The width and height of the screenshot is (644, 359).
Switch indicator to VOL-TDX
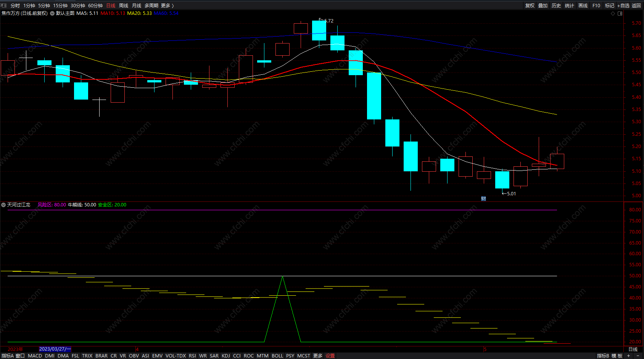click(x=175, y=356)
